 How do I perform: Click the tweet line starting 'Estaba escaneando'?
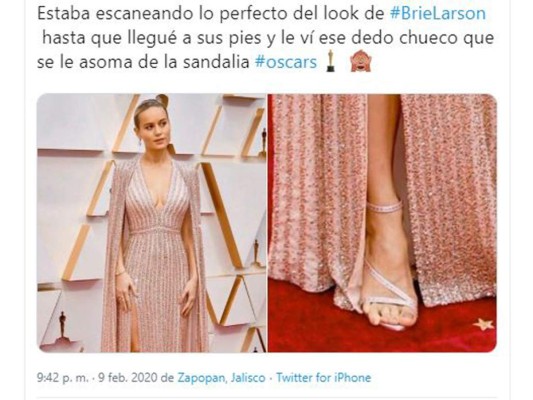tap(261, 14)
